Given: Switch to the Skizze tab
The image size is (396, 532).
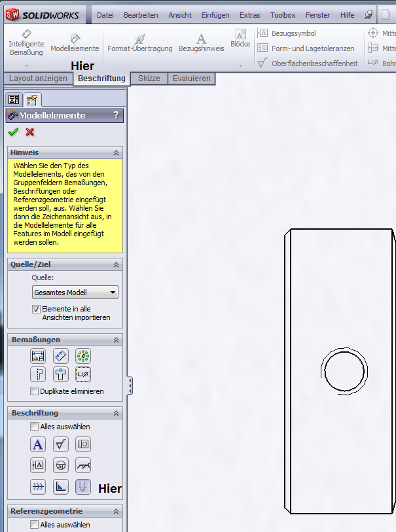Looking at the screenshot, I should 149,79.
